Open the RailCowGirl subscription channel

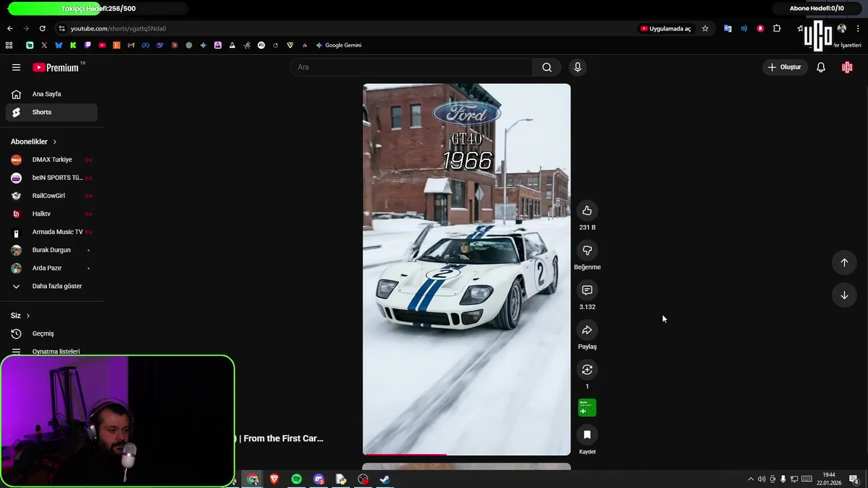(x=52, y=196)
